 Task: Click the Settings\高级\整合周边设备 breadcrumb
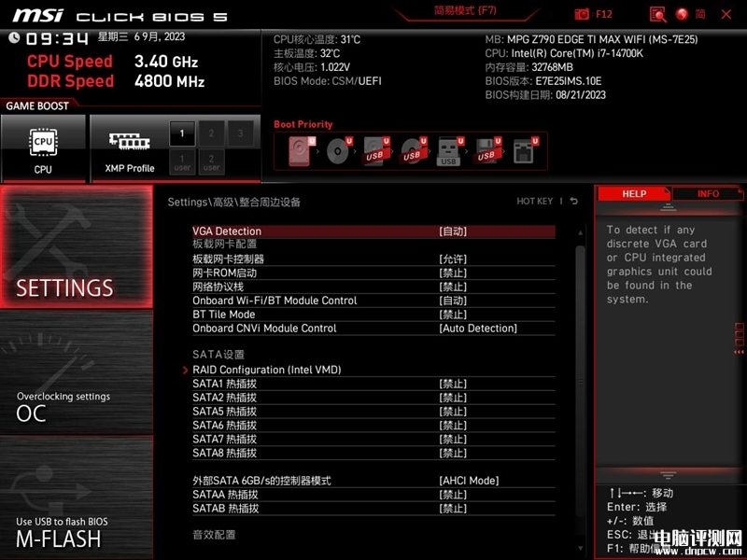234,202
